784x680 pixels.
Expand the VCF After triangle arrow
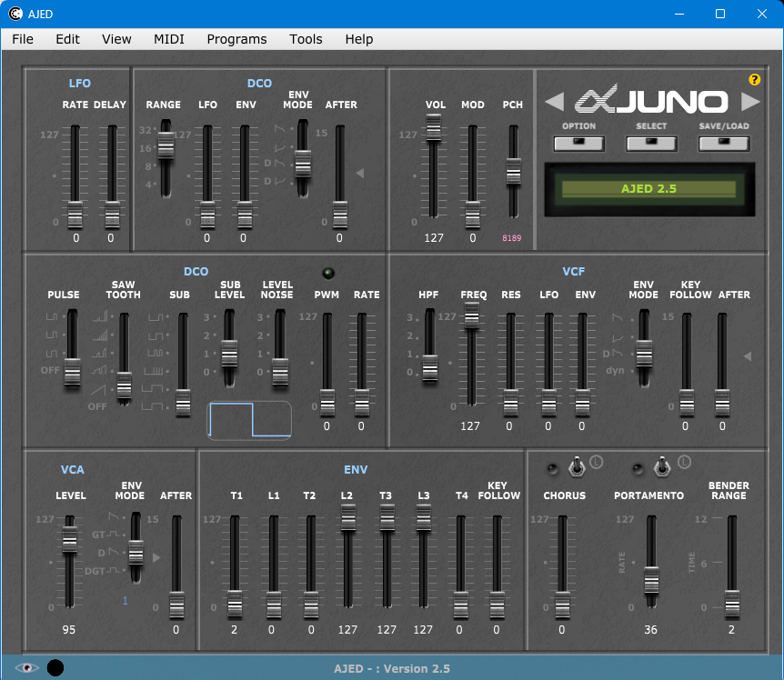(748, 357)
